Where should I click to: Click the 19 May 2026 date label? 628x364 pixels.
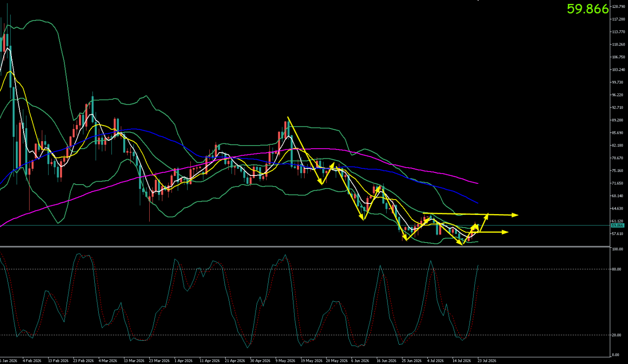click(311, 361)
